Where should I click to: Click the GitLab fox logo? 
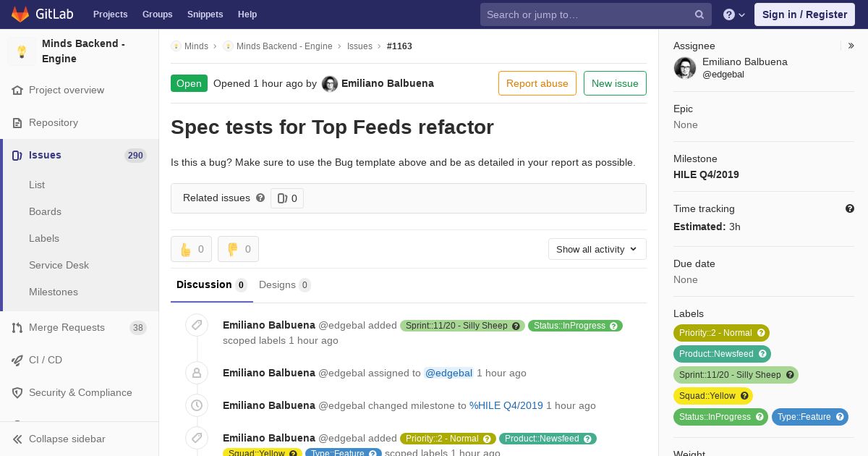point(20,14)
